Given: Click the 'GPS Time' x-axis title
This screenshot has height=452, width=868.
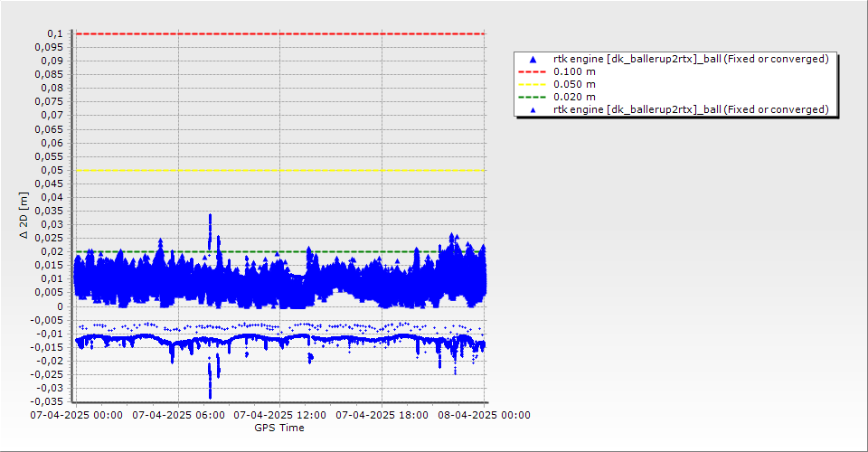Looking at the screenshot, I should point(279,428).
